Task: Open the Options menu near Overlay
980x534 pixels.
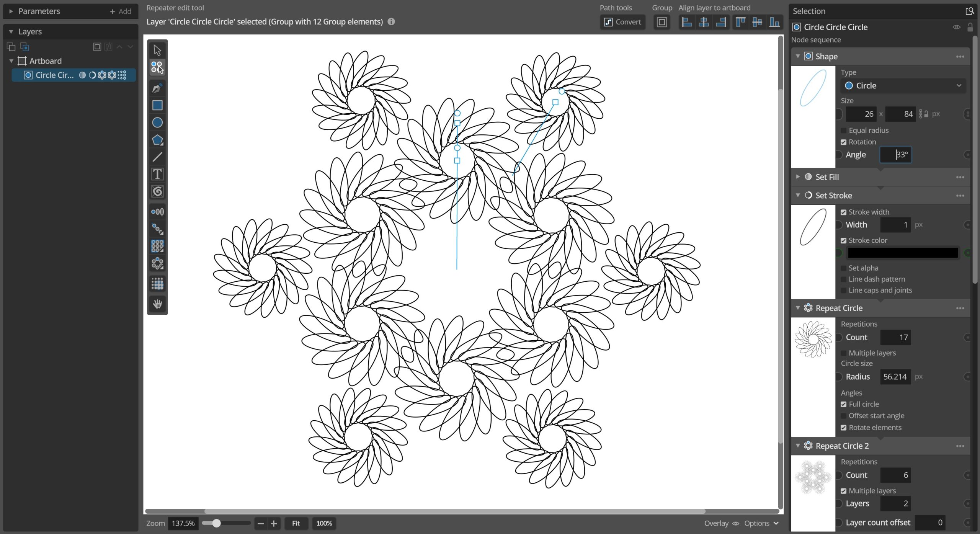Action: tap(761, 523)
